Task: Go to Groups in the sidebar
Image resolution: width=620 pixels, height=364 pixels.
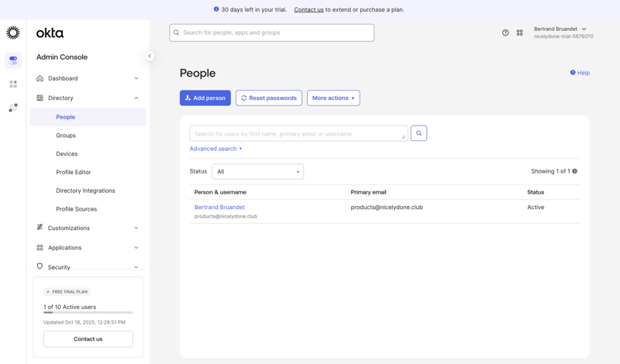Action: click(66, 136)
